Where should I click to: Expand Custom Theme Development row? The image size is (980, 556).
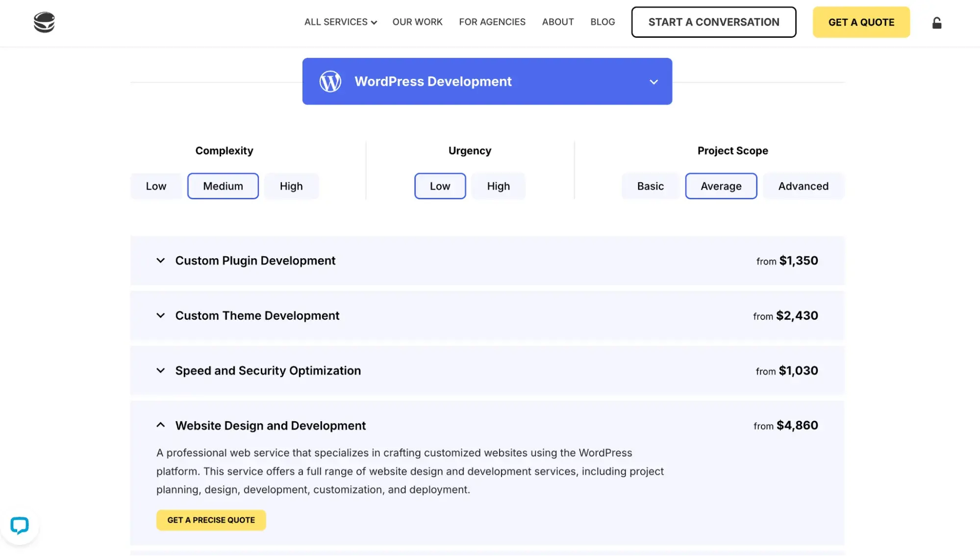487,315
